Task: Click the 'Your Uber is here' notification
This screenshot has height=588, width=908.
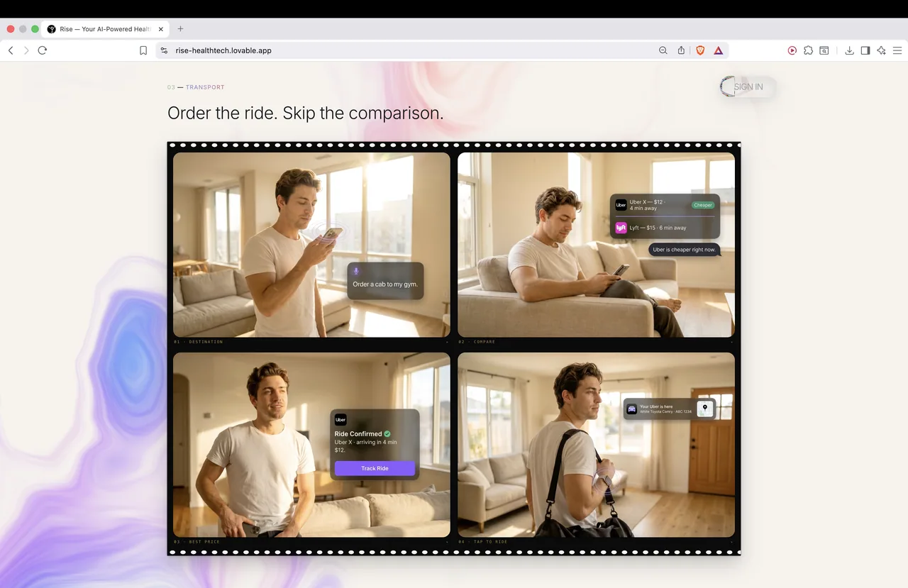Action: 669,409
